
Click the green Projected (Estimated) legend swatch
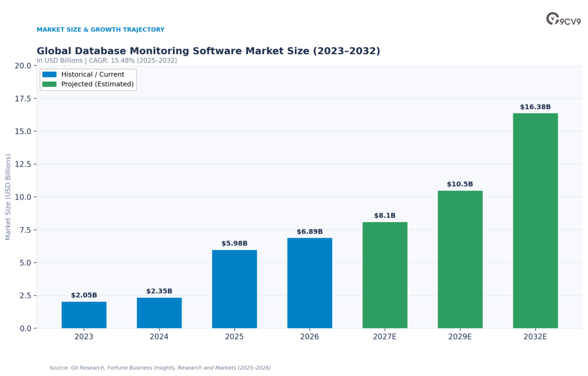tap(49, 84)
